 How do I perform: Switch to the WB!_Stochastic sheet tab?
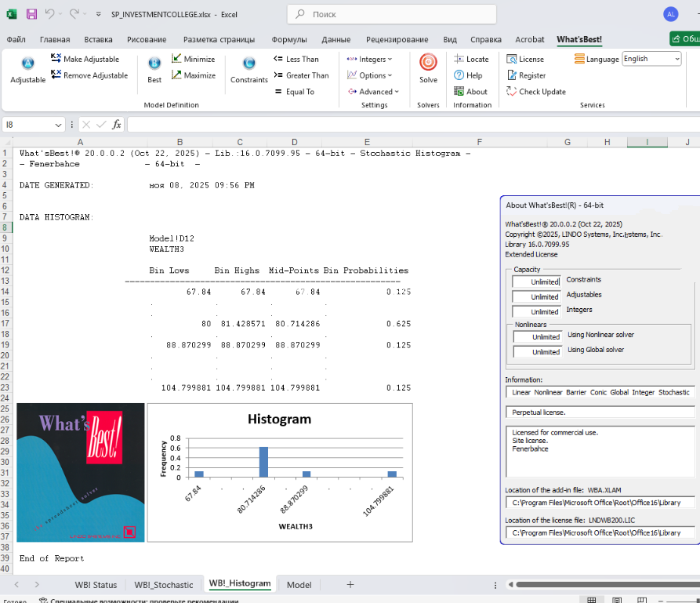(163, 585)
